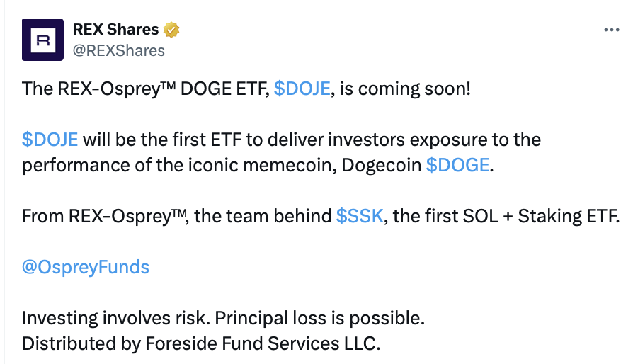The width and height of the screenshot is (633, 364).
Task: Click the $DOJE cashtag before 'is coming soon'
Action: (x=302, y=89)
